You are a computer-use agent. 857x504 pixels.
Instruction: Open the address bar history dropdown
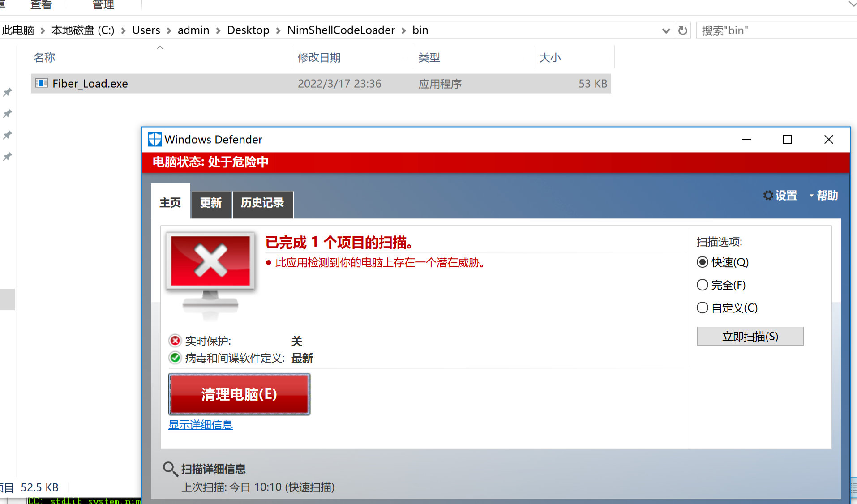(x=666, y=30)
